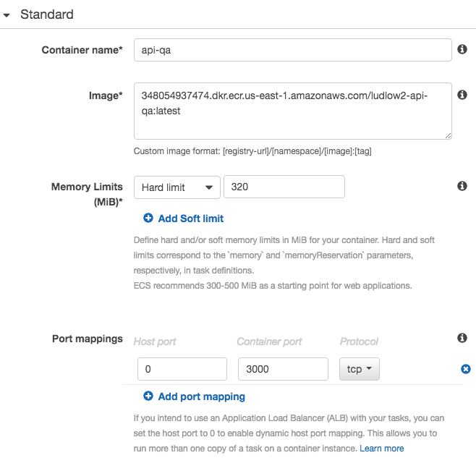Image resolution: width=476 pixels, height=458 pixels.
Task: Click the Host port input
Action: [182, 369]
